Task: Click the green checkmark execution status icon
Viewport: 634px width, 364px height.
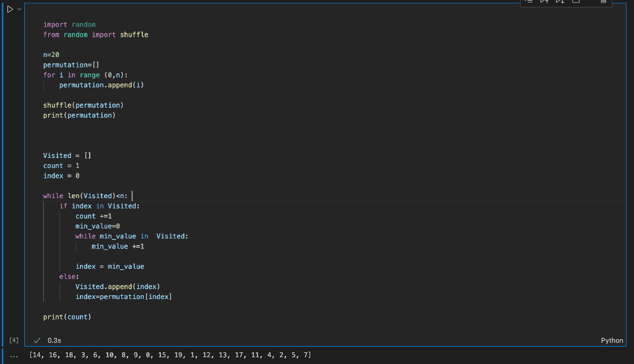Action: point(36,340)
